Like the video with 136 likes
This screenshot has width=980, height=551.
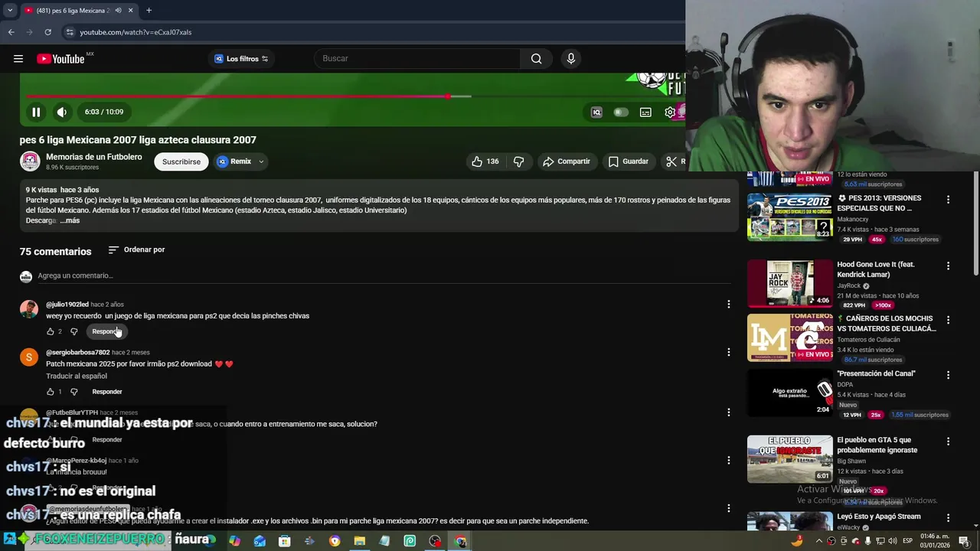[x=485, y=161]
